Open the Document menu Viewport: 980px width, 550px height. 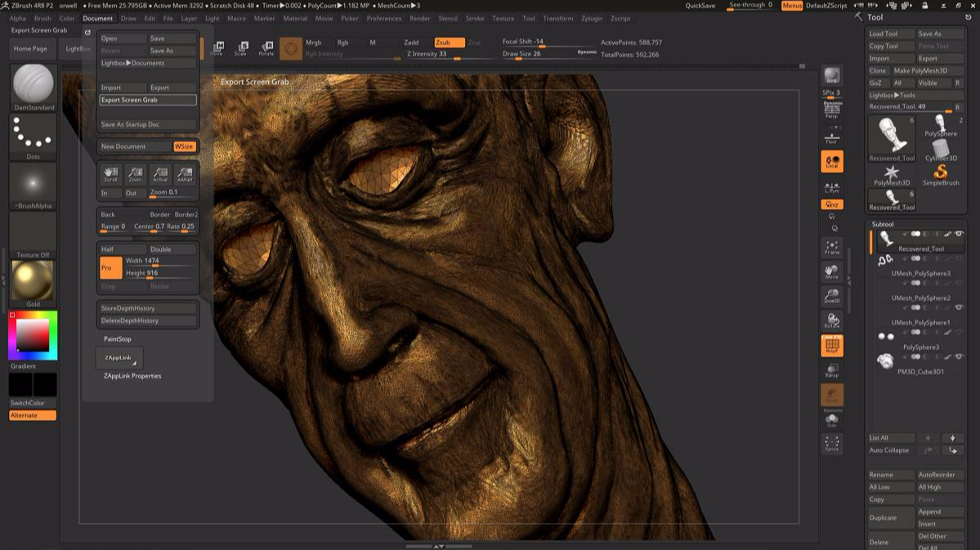(x=97, y=18)
